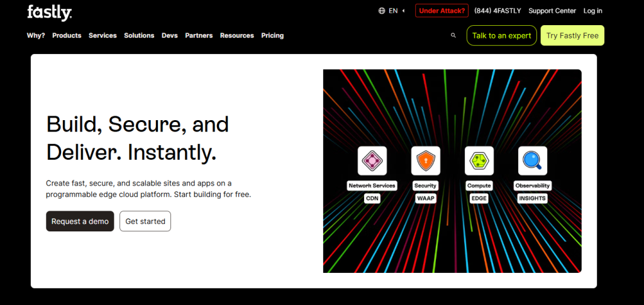Open the Resources menu

[x=237, y=36]
